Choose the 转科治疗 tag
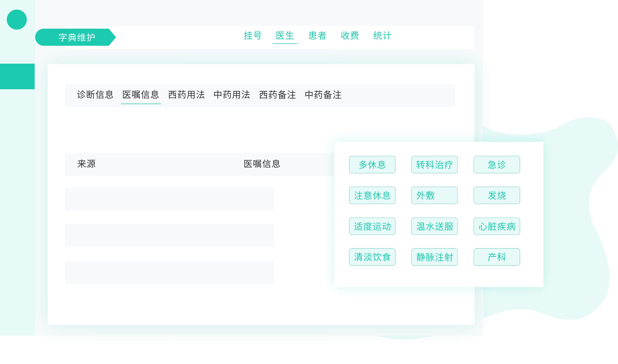Viewport: 618px width, 364px height. pyautogui.click(x=434, y=165)
